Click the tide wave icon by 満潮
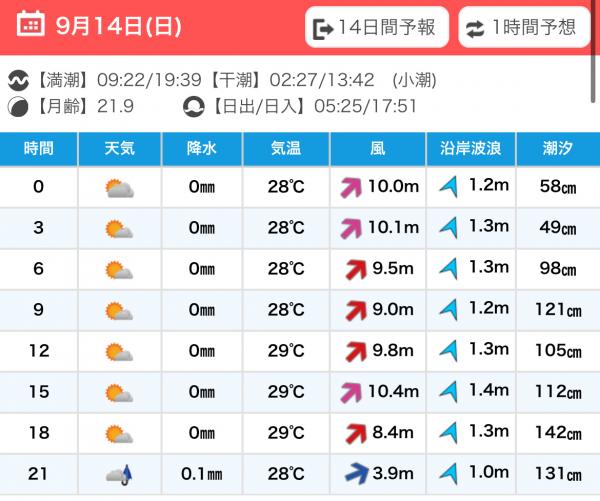 pos(18,79)
